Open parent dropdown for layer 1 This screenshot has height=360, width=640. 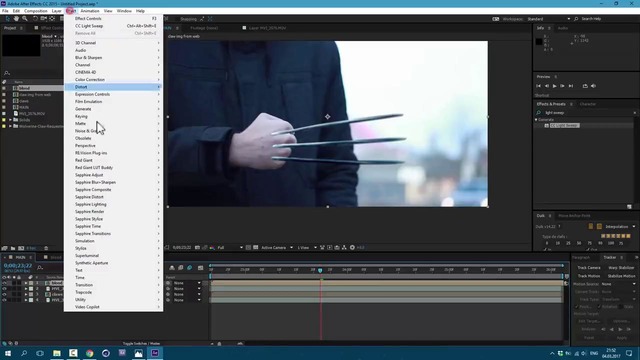[187, 283]
